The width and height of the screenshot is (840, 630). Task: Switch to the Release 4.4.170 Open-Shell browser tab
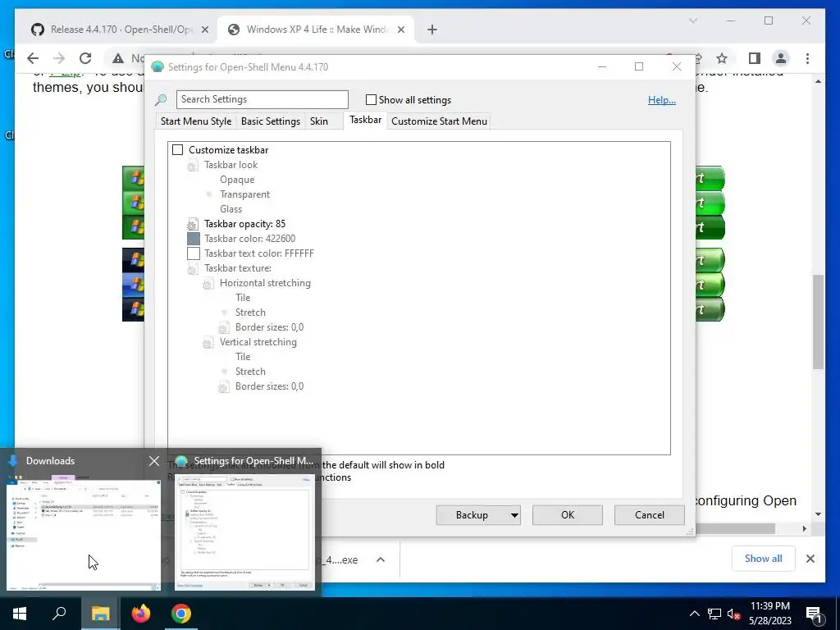click(120, 30)
